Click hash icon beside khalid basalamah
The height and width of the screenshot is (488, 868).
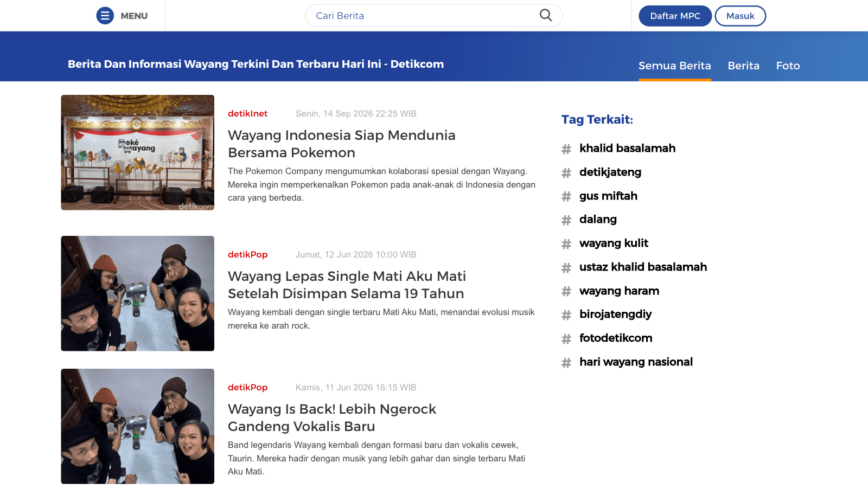[566, 149]
